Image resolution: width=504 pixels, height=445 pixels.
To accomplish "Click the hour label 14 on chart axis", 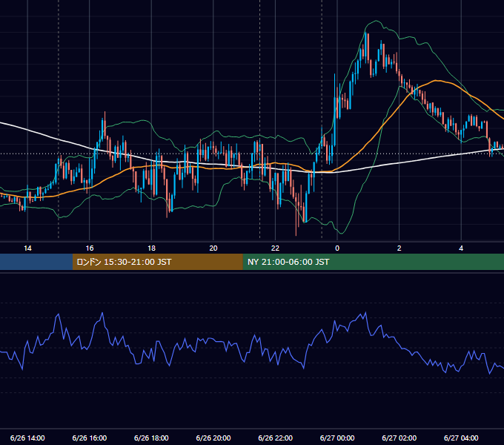I will click(27, 248).
